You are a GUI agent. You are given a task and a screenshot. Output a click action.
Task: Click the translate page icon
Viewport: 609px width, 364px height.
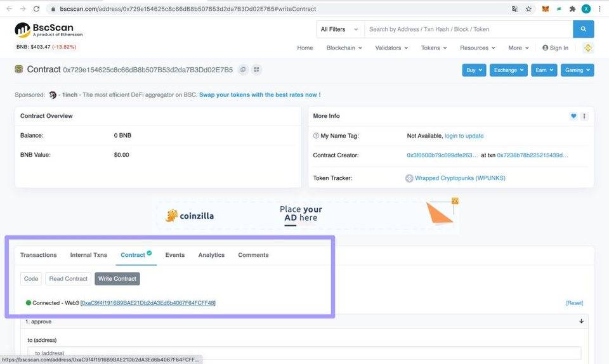tap(515, 8)
